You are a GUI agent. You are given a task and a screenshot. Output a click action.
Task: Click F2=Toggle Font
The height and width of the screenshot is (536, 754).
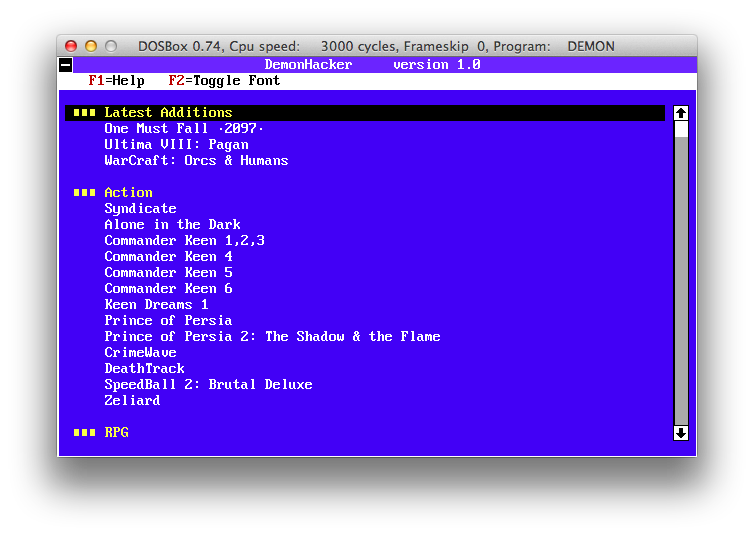click(x=224, y=81)
